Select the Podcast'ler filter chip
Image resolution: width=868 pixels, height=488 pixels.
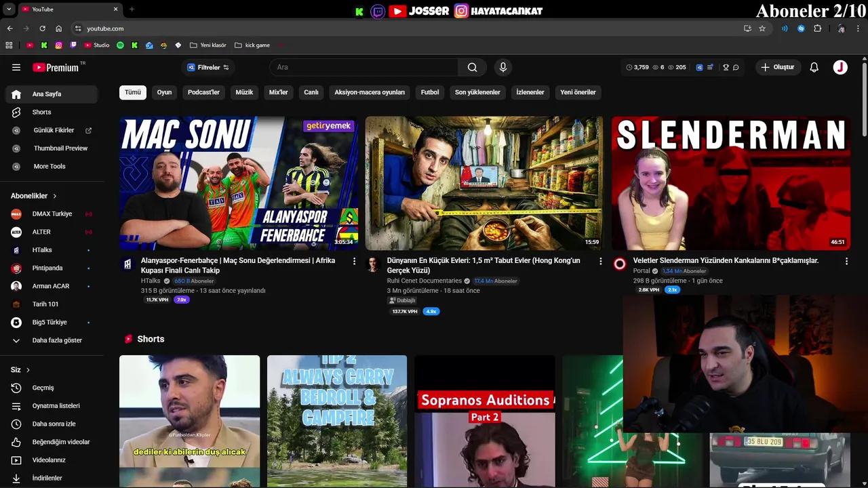203,92
